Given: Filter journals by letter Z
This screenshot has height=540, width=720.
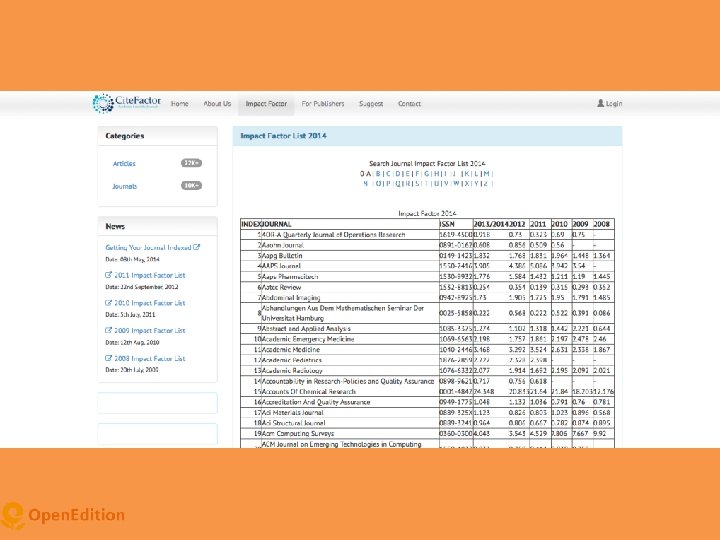Looking at the screenshot, I should tap(486, 184).
